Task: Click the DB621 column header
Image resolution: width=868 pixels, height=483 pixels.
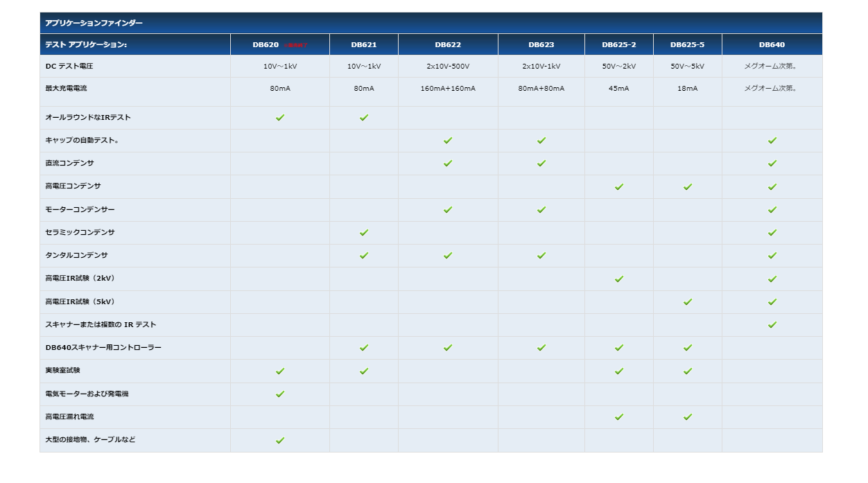Action: [364, 45]
